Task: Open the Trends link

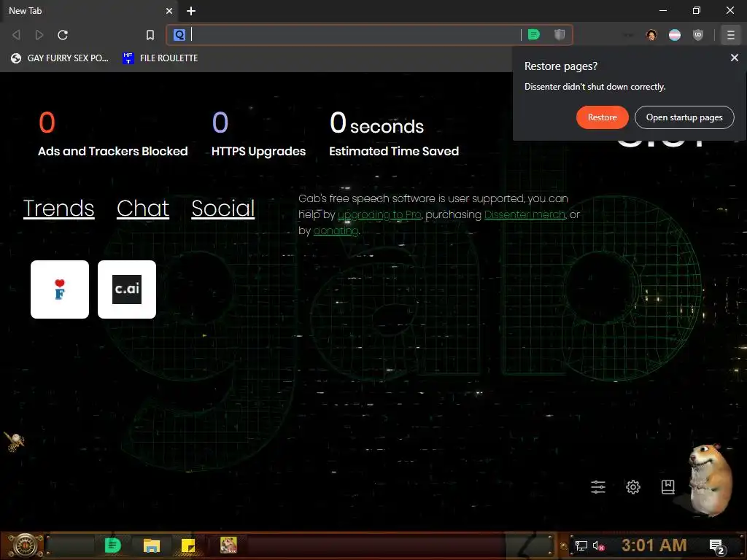Action: click(59, 209)
